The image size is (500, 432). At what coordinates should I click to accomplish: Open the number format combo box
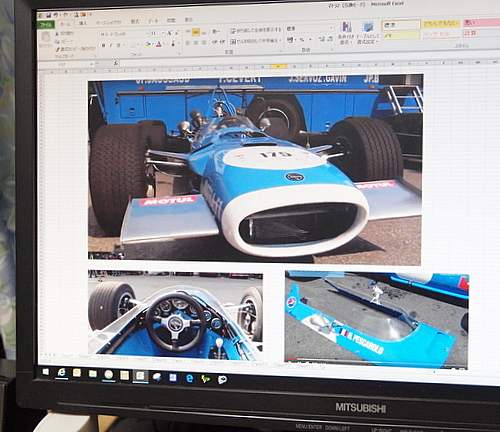coord(309,28)
